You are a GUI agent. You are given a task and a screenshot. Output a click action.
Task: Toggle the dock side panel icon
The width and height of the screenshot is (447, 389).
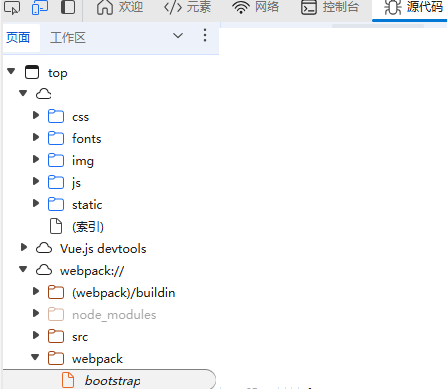(68, 7)
